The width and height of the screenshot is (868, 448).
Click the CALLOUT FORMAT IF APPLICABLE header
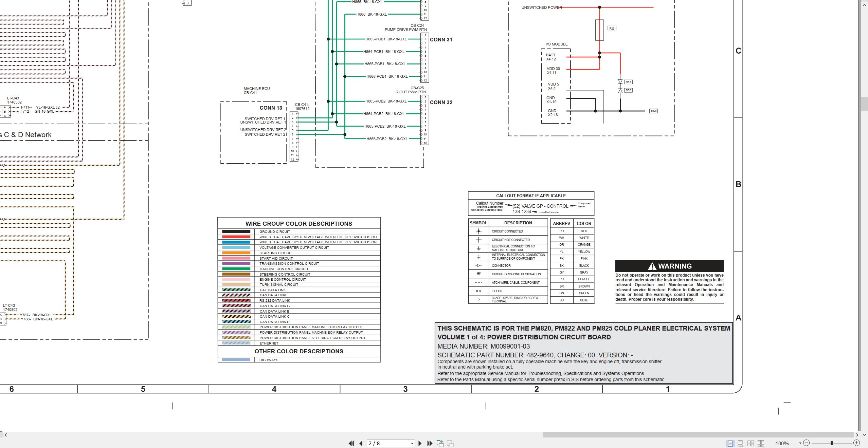coord(531,196)
